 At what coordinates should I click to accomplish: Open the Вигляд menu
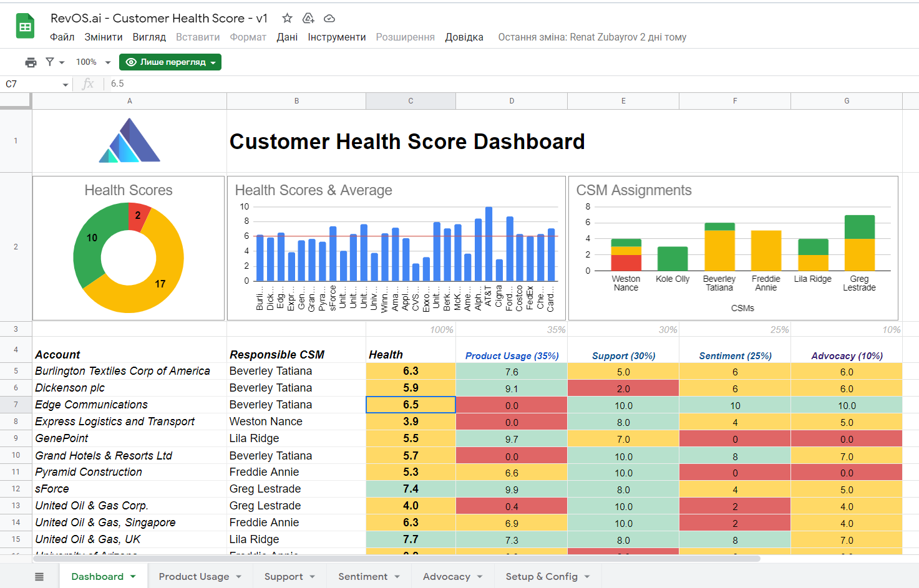(x=149, y=37)
